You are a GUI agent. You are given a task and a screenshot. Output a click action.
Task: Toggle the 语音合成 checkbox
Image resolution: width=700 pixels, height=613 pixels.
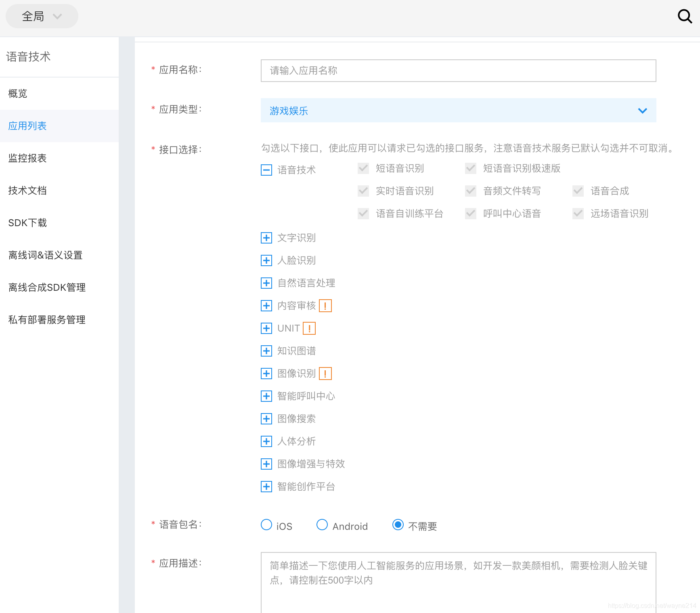coord(578,191)
